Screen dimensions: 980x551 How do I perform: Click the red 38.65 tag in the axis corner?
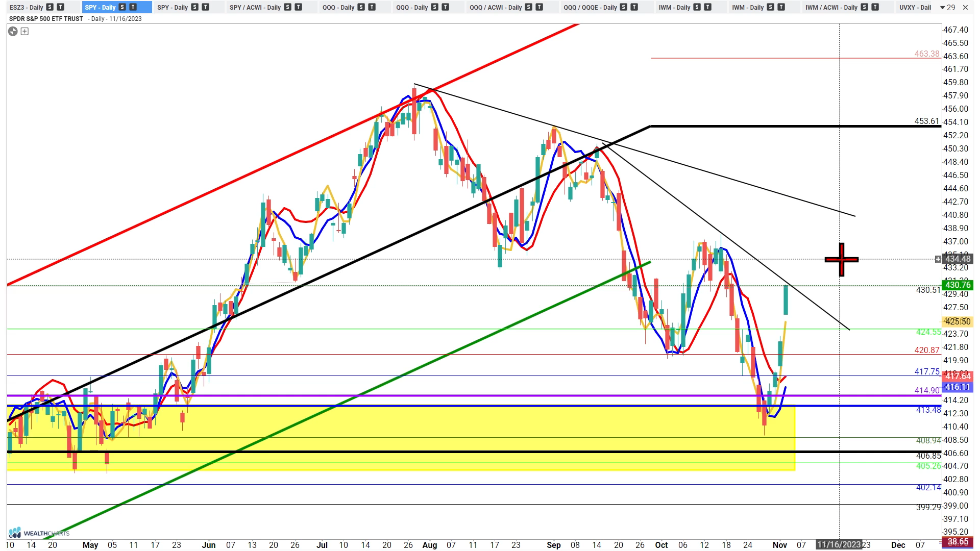(x=958, y=542)
